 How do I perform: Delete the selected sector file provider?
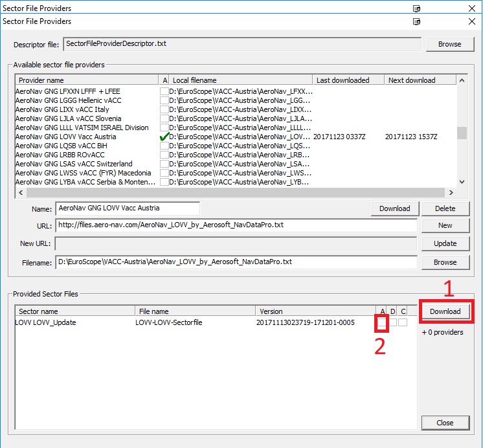coord(445,208)
